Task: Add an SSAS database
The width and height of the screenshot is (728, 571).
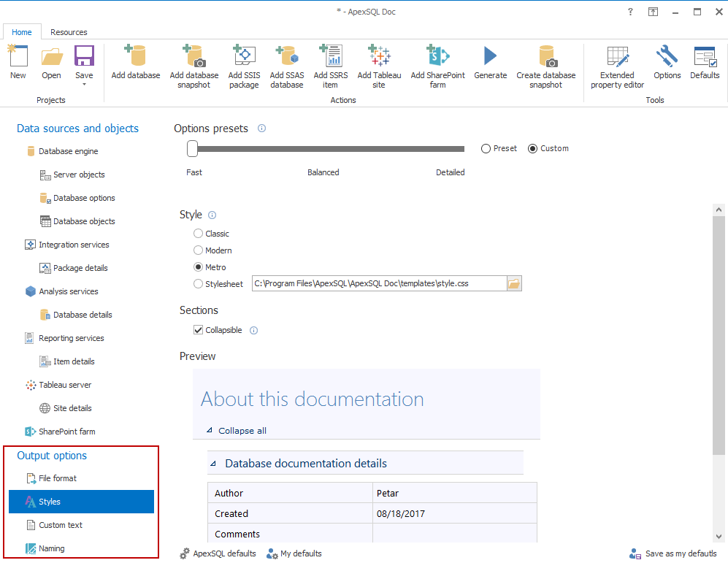Action: pos(287,67)
